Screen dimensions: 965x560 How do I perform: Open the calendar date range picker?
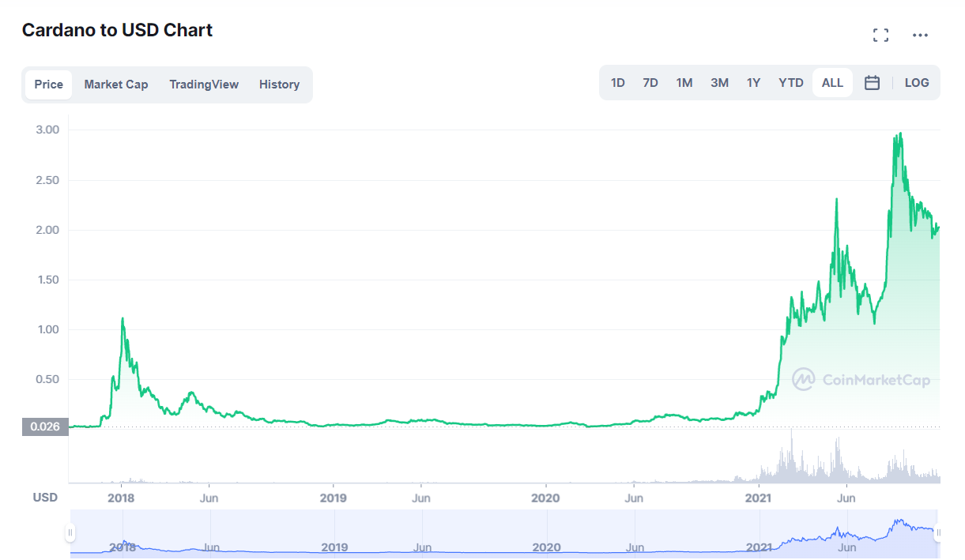click(x=872, y=83)
